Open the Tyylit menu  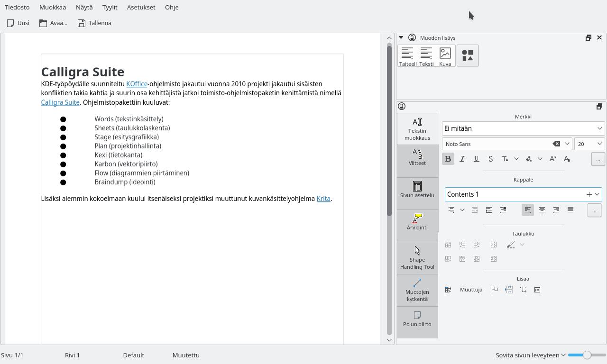click(110, 7)
